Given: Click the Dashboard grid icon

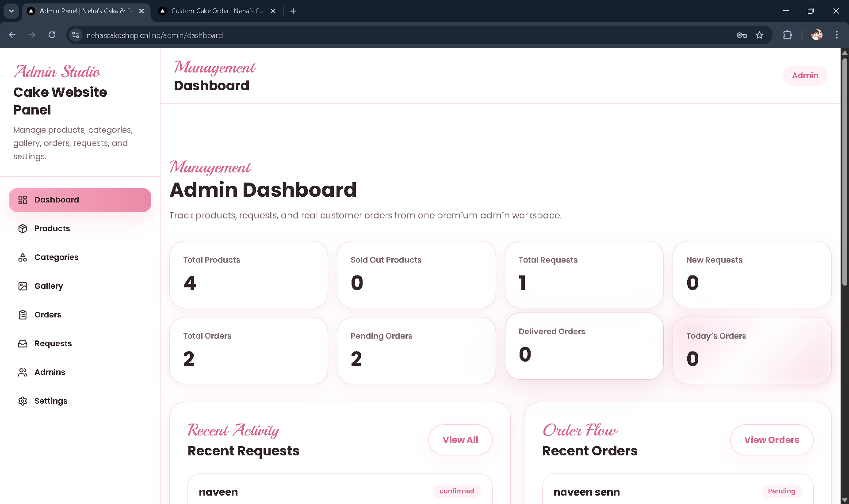Looking at the screenshot, I should pos(23,200).
